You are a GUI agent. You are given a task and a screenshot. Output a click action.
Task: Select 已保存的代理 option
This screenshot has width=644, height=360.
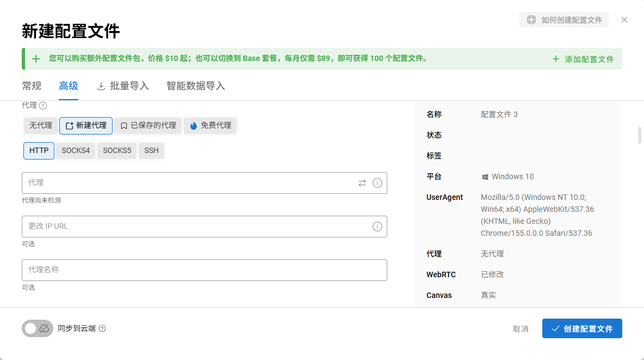coord(148,125)
